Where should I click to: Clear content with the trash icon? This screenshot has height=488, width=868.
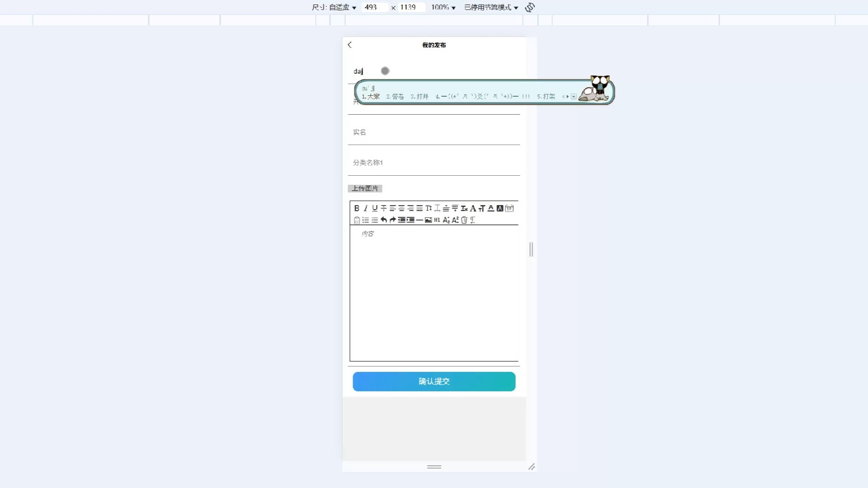click(464, 220)
